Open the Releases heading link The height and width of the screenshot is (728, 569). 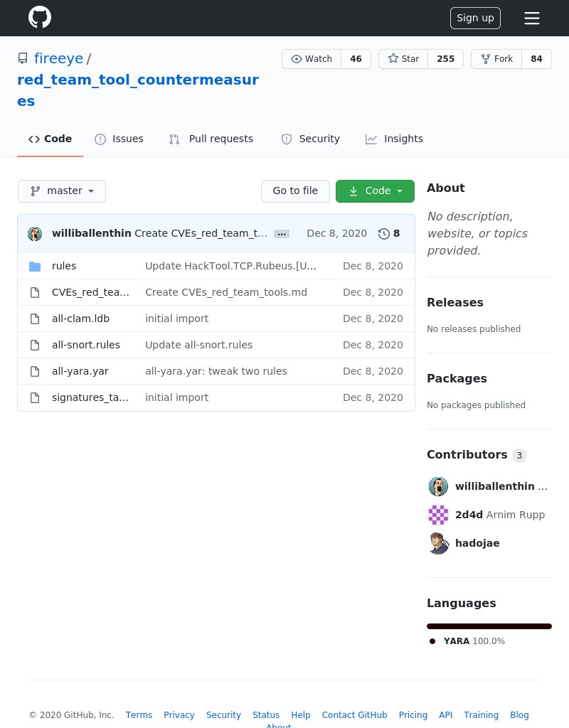pyautogui.click(x=455, y=302)
